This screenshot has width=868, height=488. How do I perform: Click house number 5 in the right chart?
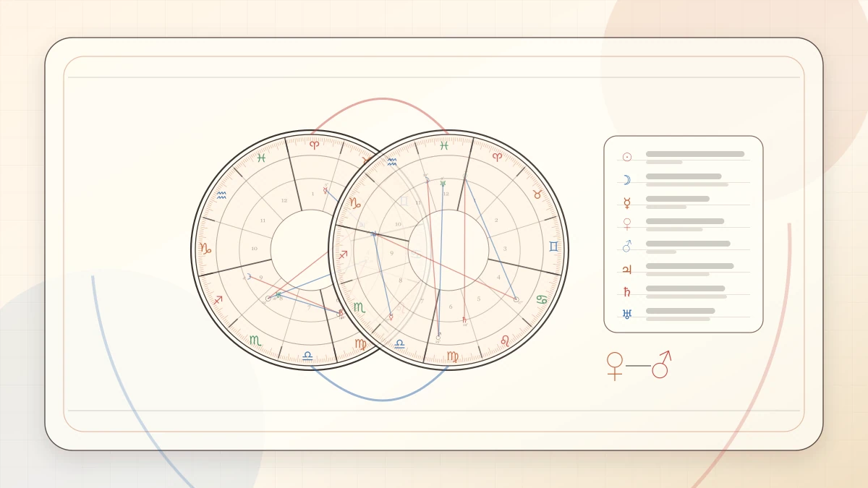pyautogui.click(x=478, y=299)
